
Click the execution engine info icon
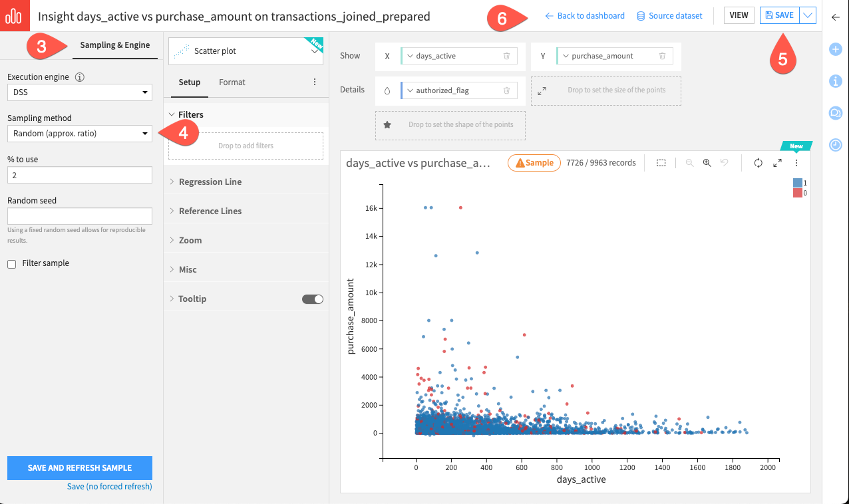(x=80, y=77)
